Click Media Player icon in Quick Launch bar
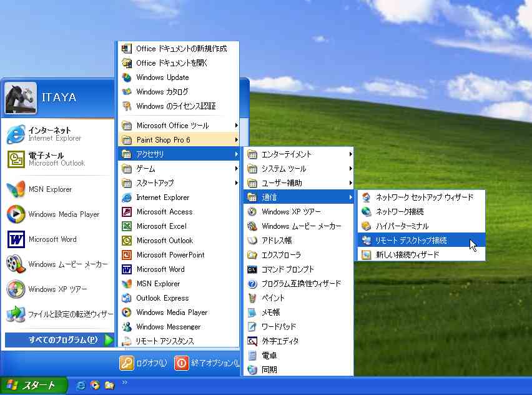The width and height of the screenshot is (532, 395). pyautogui.click(x=95, y=386)
